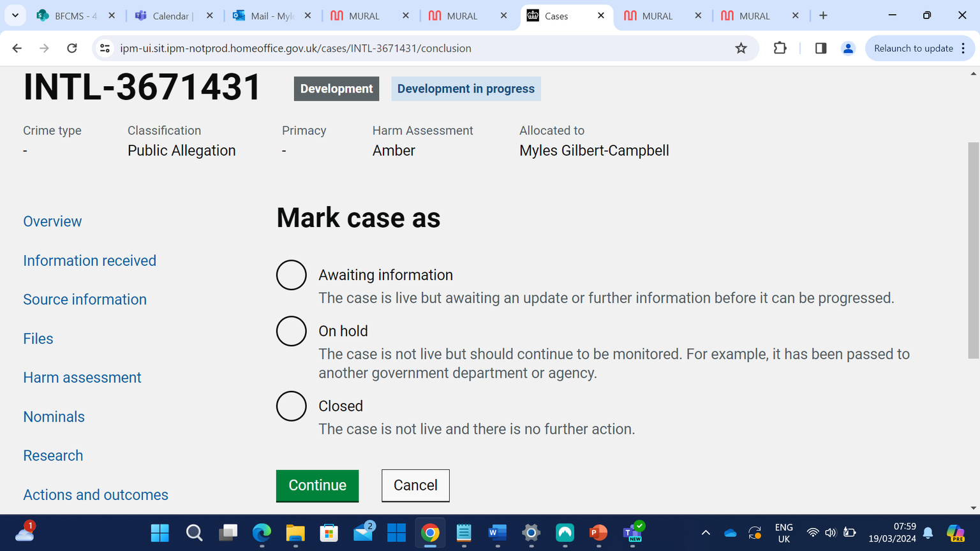Switch to the Calendar browser tab

coord(173,16)
